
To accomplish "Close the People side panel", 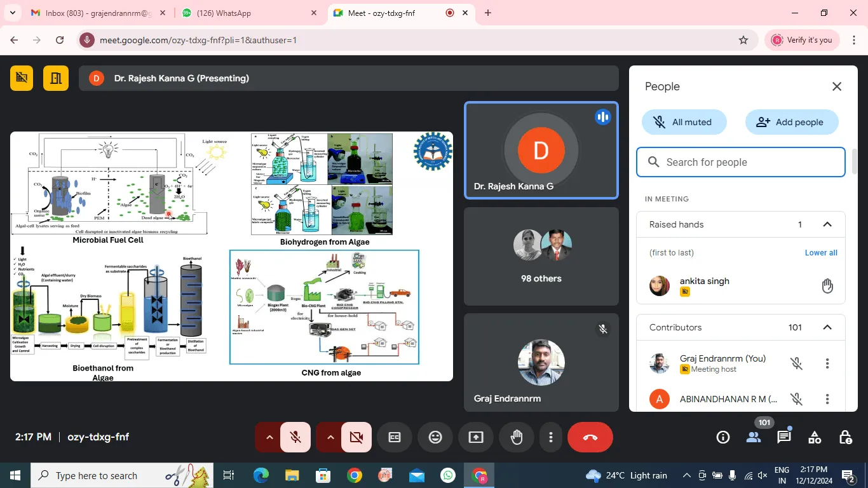I will tap(837, 86).
